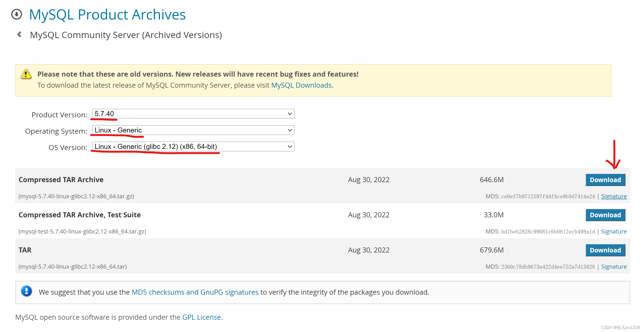Open the Product Version 5.7.40 dropdown
The width and height of the screenshot is (644, 332).
pyautogui.click(x=193, y=114)
